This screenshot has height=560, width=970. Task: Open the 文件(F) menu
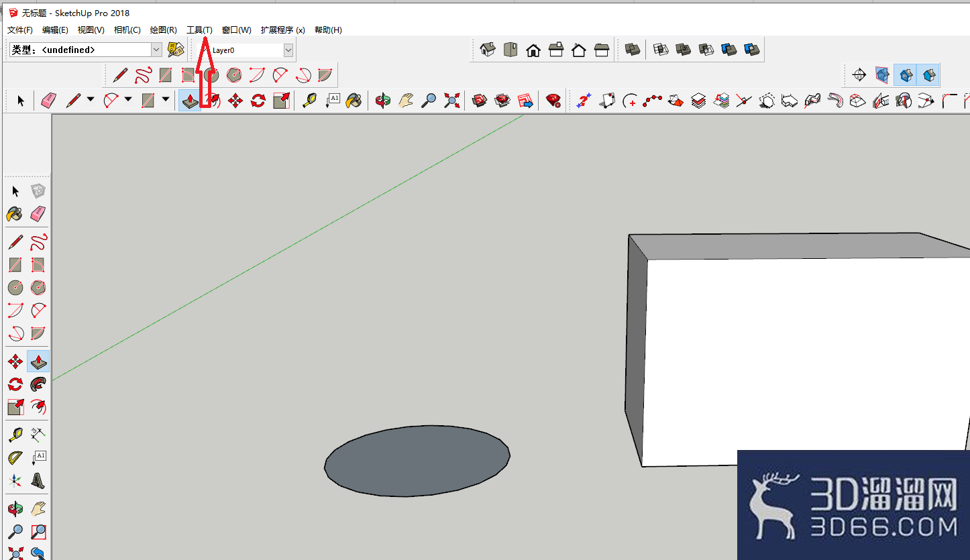(20, 30)
